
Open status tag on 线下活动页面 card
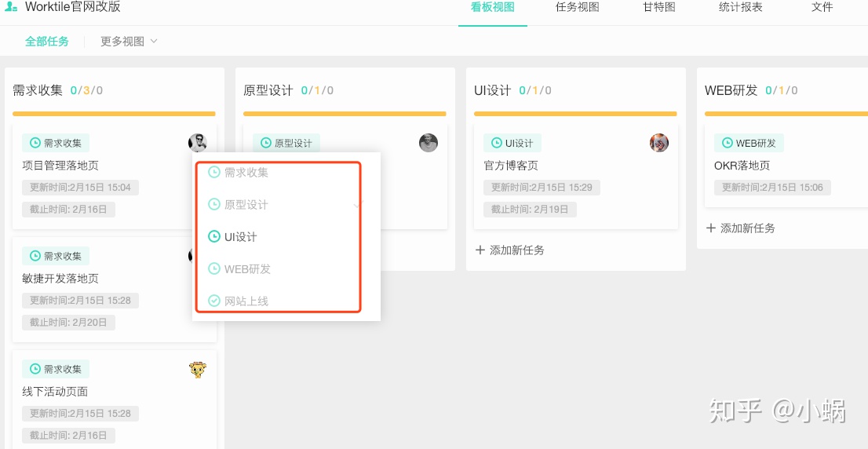(56, 369)
